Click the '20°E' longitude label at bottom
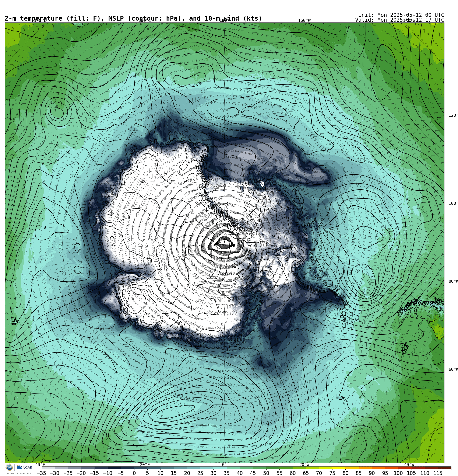458x476 pixels. tap(145, 465)
